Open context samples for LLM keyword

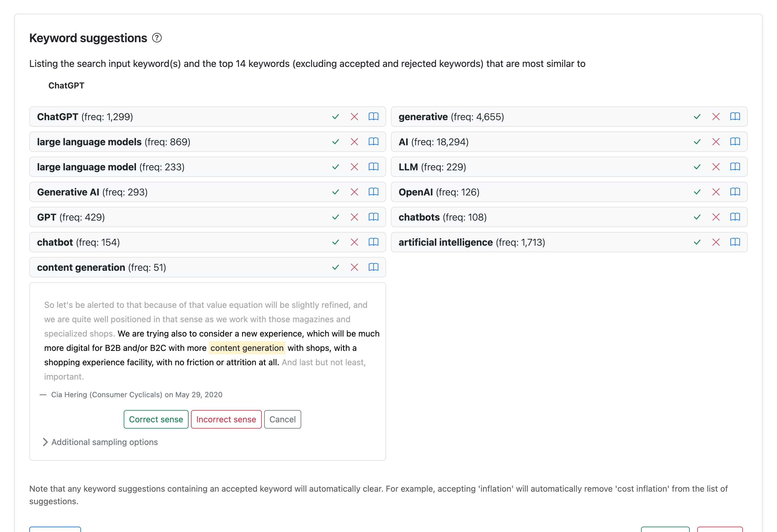[x=735, y=166]
